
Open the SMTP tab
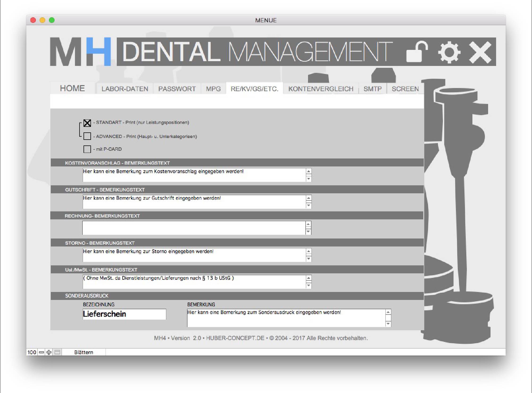tap(372, 89)
